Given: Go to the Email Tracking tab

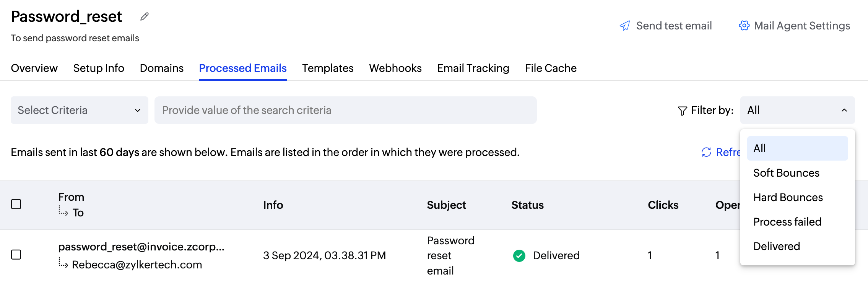Looking at the screenshot, I should 473,68.
